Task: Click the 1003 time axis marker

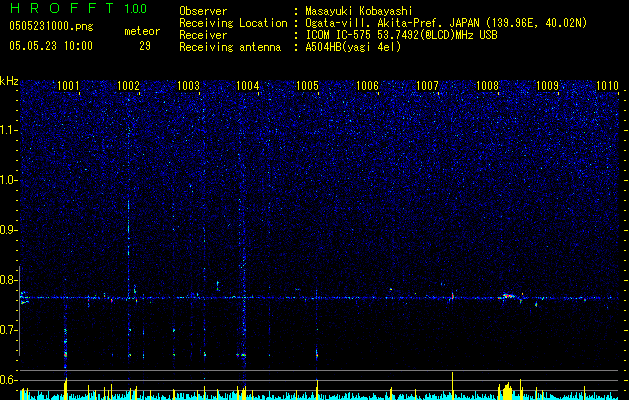Action: pos(188,85)
